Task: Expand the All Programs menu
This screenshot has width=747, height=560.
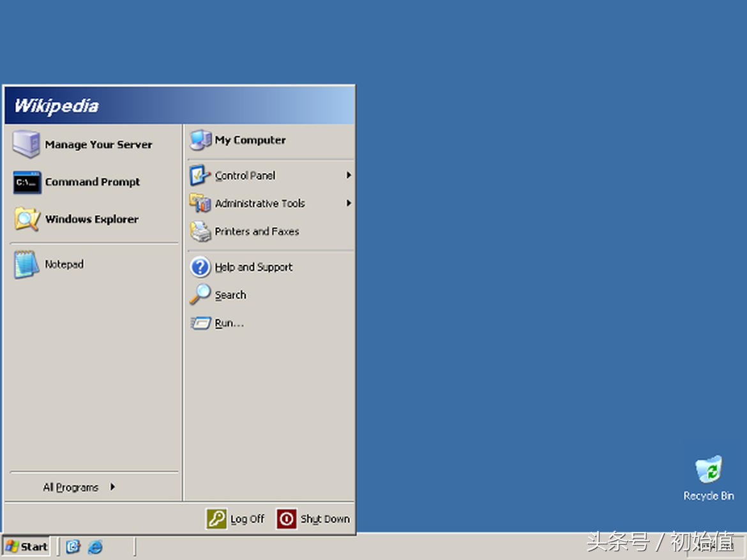Action: 72,487
